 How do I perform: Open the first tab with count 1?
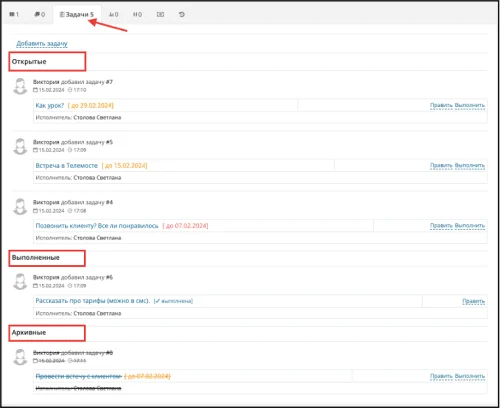click(14, 14)
